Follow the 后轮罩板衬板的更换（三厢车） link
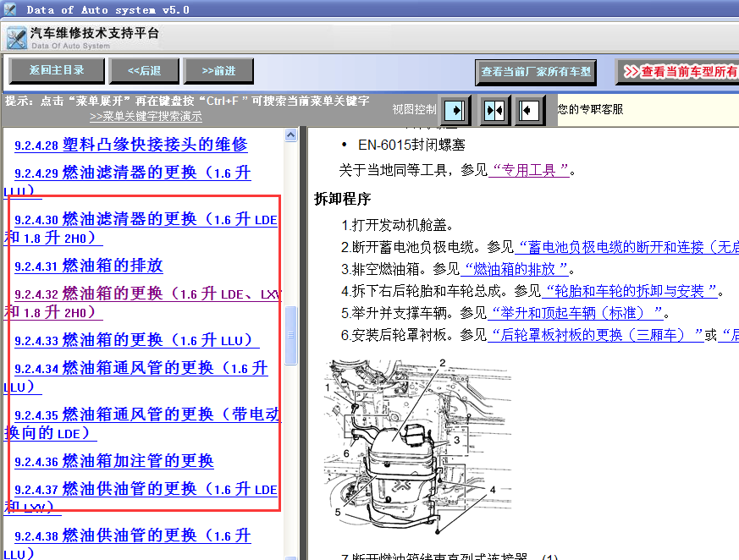 (596, 335)
